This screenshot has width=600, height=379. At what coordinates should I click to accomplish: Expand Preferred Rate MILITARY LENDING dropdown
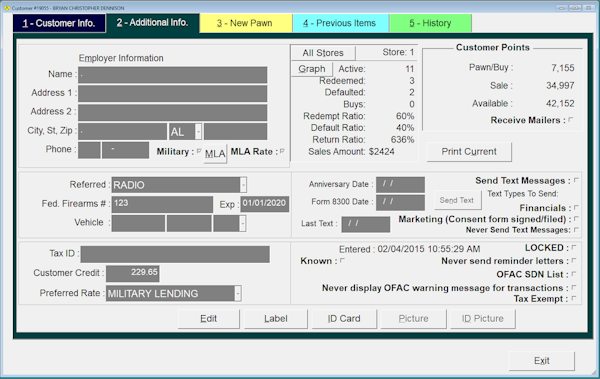(238, 294)
